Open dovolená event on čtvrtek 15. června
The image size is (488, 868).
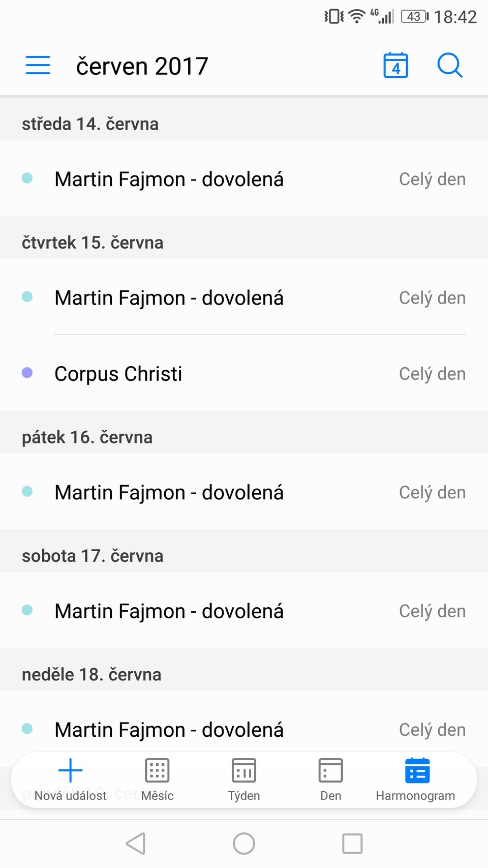tap(244, 298)
